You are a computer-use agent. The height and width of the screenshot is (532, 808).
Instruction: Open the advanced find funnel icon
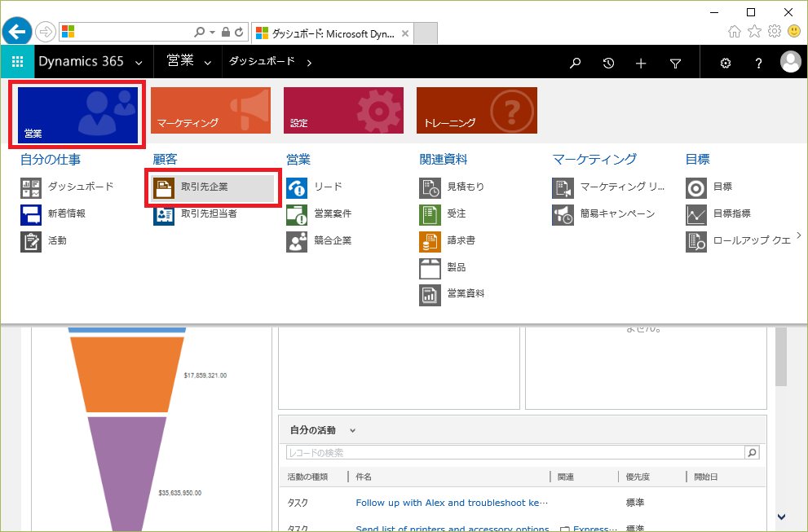point(675,63)
